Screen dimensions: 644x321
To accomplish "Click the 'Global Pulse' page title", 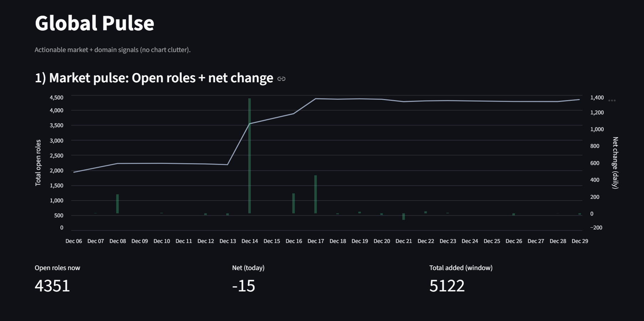I will click(94, 23).
